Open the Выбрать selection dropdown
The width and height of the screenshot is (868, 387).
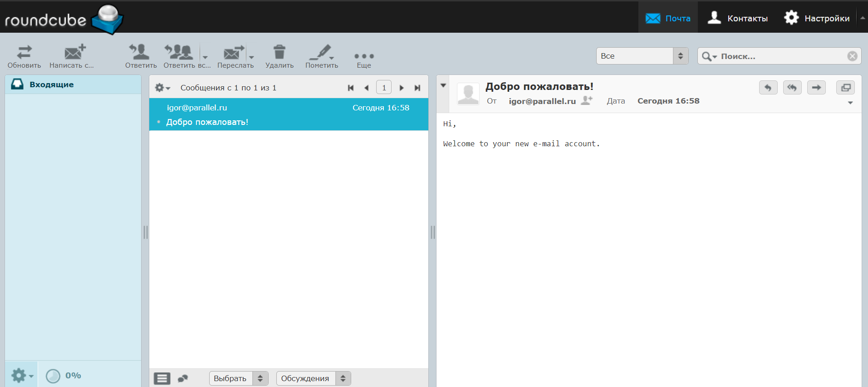[x=239, y=378]
